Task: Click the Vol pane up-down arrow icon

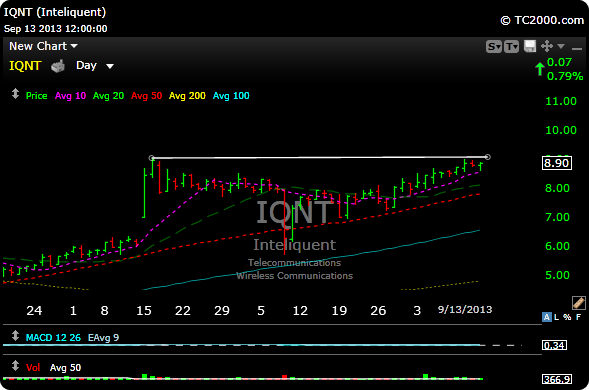Action: tap(15, 366)
